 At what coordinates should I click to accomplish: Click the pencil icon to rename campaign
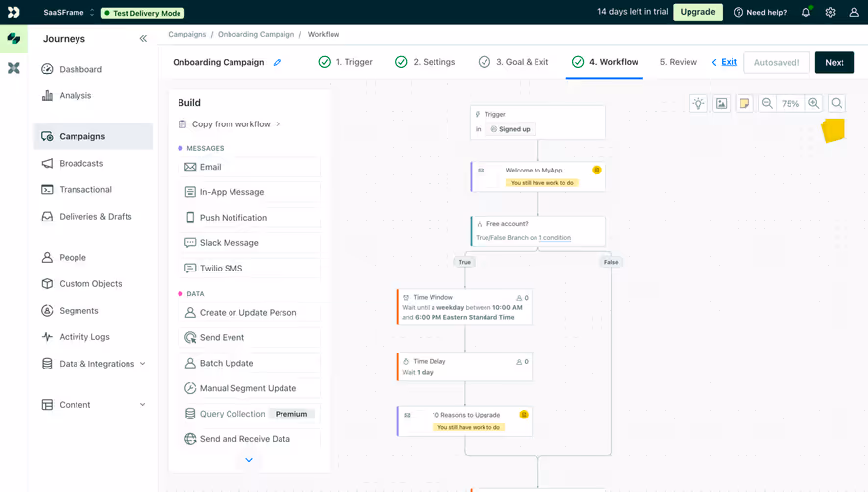click(278, 62)
